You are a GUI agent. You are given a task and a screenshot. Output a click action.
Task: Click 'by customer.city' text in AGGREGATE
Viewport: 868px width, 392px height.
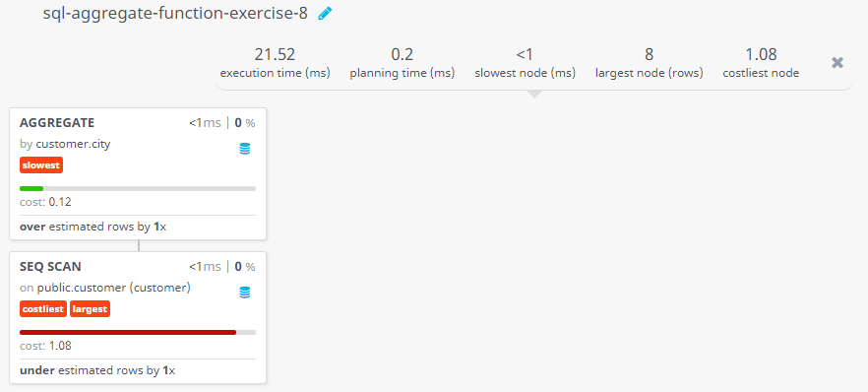pyautogui.click(x=65, y=145)
